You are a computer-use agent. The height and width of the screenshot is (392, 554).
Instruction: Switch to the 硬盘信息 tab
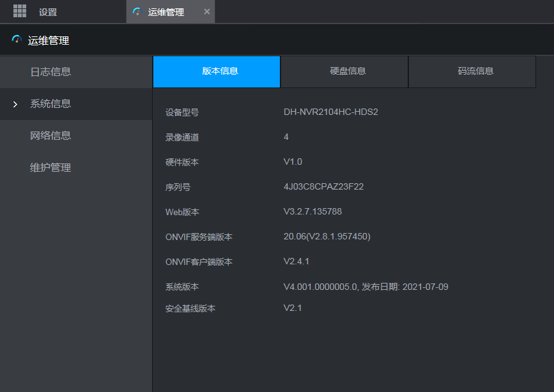click(344, 72)
